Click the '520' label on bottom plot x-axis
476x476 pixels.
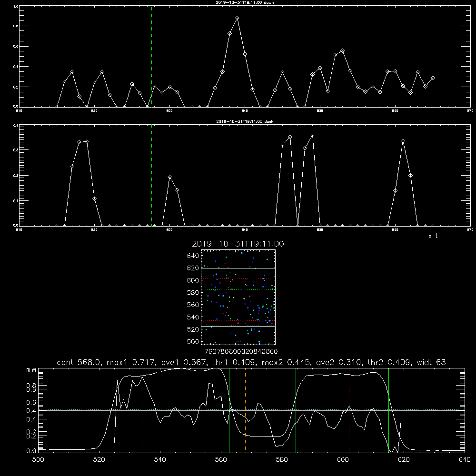click(99, 460)
